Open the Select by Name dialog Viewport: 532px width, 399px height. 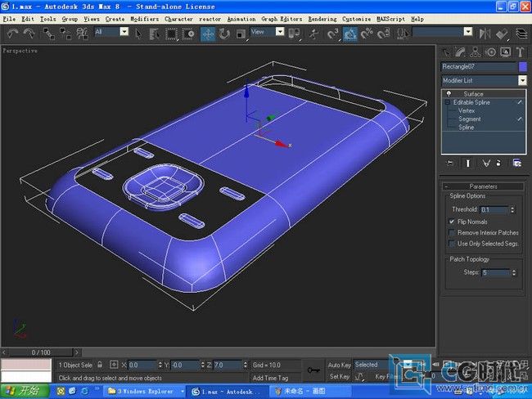(155, 34)
